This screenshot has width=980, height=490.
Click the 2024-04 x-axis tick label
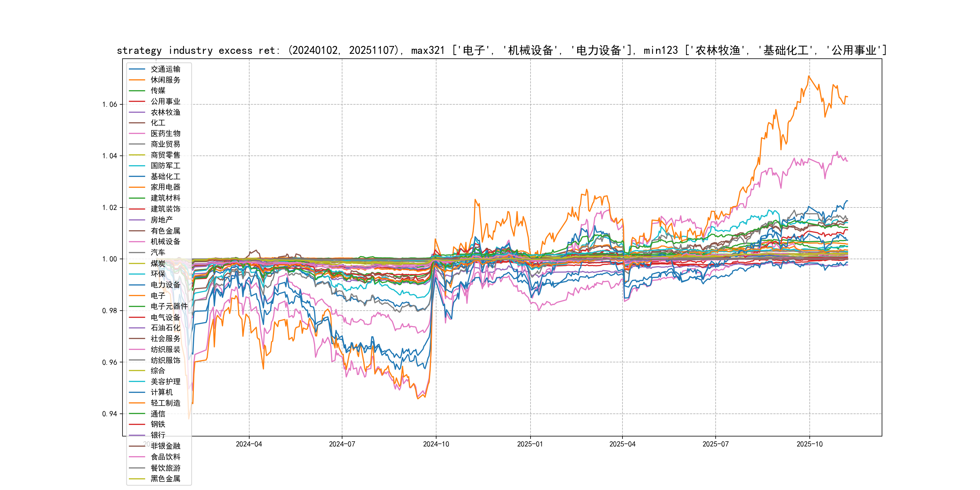[249, 444]
